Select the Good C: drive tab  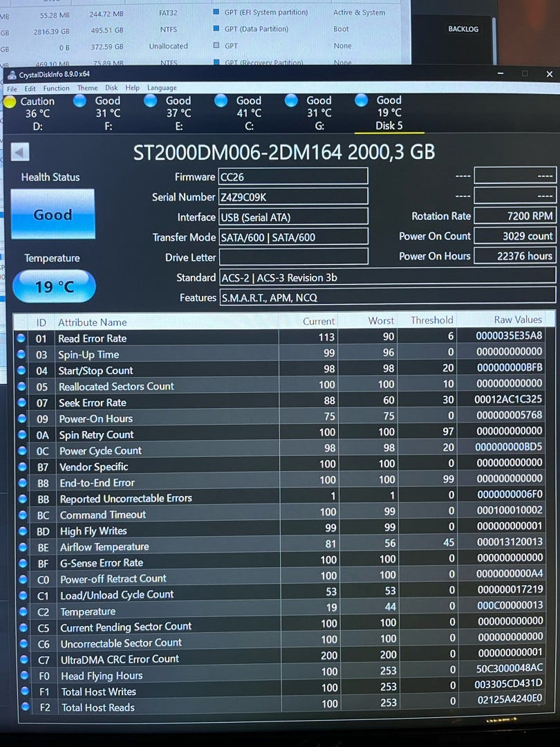coord(242,113)
